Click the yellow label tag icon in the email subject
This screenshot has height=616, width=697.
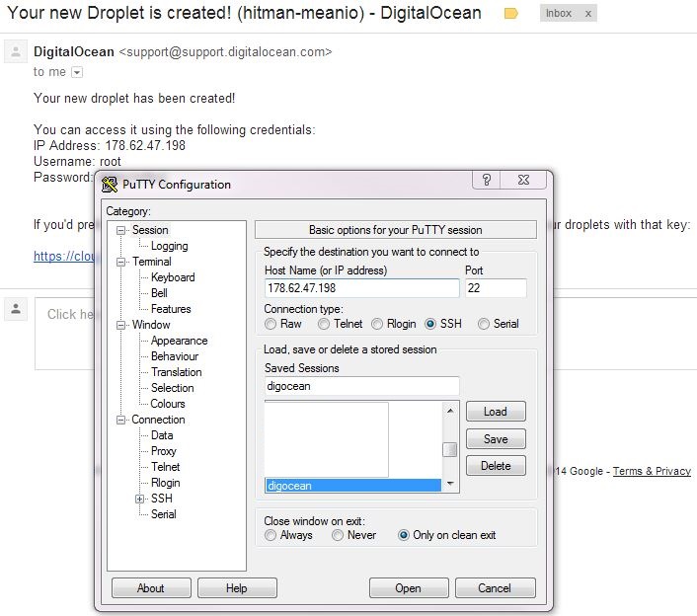tap(510, 14)
